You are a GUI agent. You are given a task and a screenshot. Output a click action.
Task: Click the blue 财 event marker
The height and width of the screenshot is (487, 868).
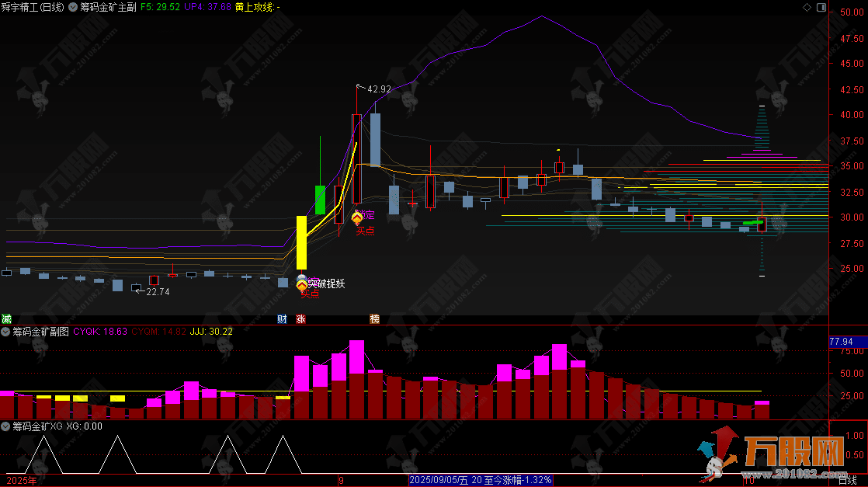[x=282, y=318]
